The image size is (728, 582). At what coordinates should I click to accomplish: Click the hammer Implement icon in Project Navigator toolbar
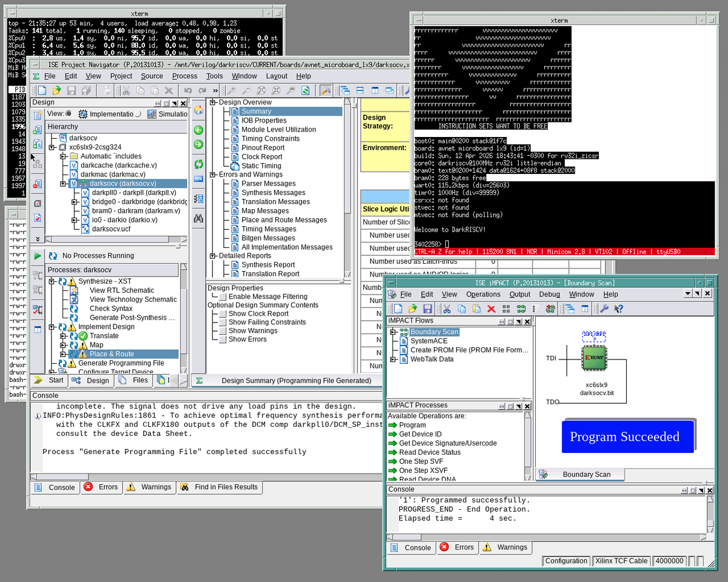point(326,90)
